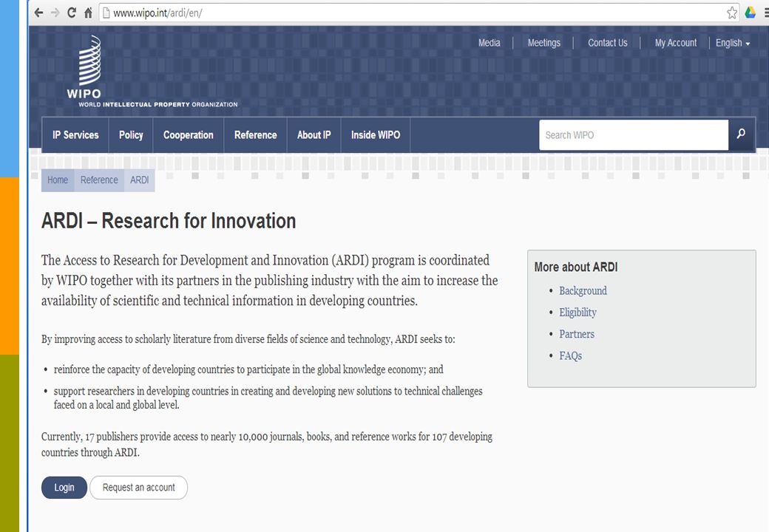Click the World Intellectual Property Organization text
The width and height of the screenshot is (769, 532).
tap(158, 104)
